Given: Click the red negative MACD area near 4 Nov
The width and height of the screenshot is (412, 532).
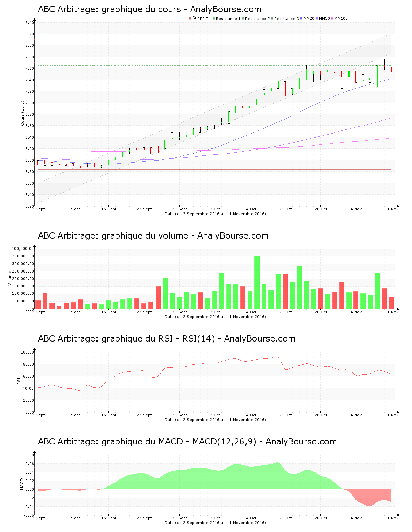Looking at the screenshot, I should pos(369,498).
